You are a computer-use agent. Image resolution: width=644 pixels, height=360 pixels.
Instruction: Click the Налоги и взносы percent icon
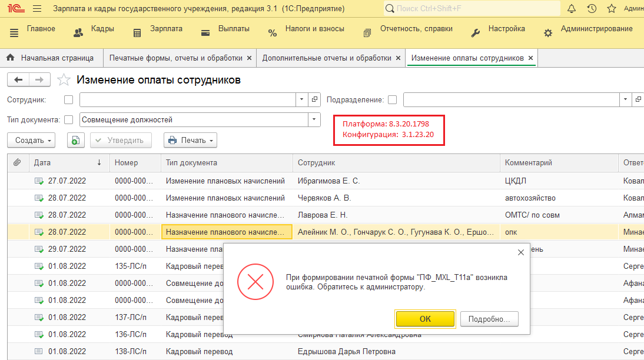(273, 34)
